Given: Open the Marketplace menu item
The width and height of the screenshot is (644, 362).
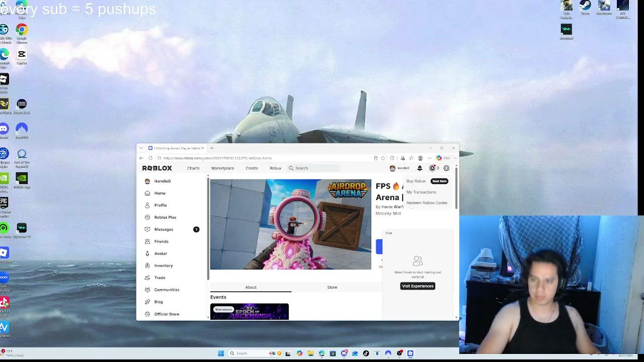Looking at the screenshot, I should 222,168.
